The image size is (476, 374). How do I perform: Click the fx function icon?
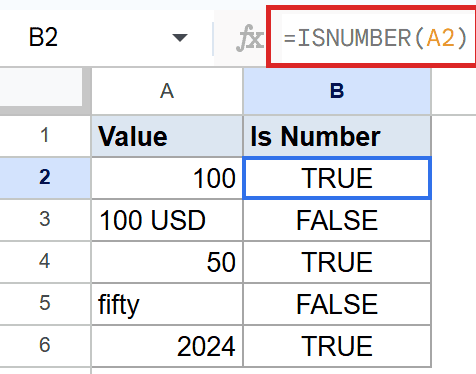249,38
